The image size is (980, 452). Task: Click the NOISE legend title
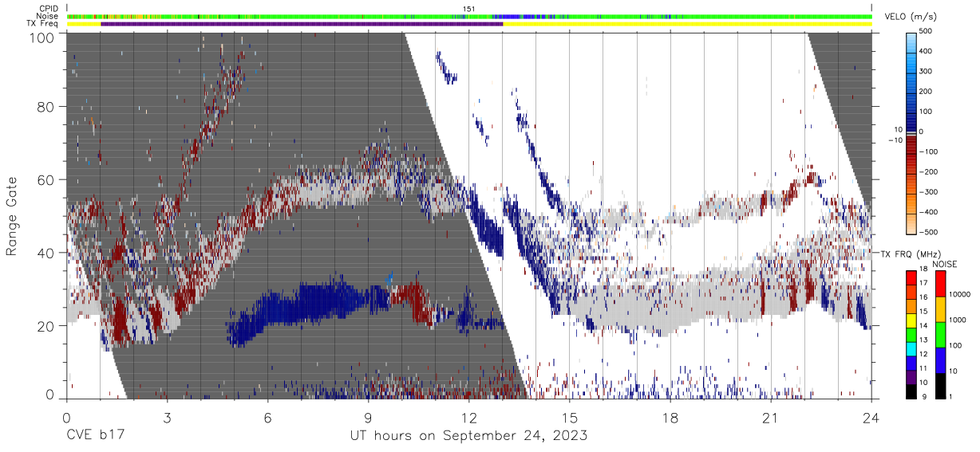pyautogui.click(x=945, y=264)
